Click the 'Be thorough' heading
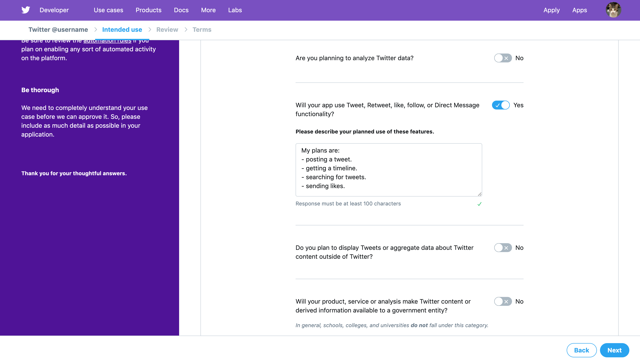The width and height of the screenshot is (640, 364). 40,90
